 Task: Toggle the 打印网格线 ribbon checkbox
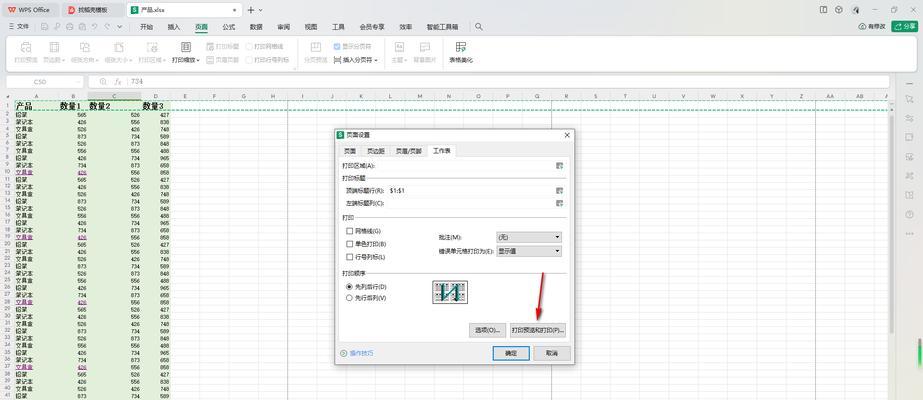click(250, 46)
